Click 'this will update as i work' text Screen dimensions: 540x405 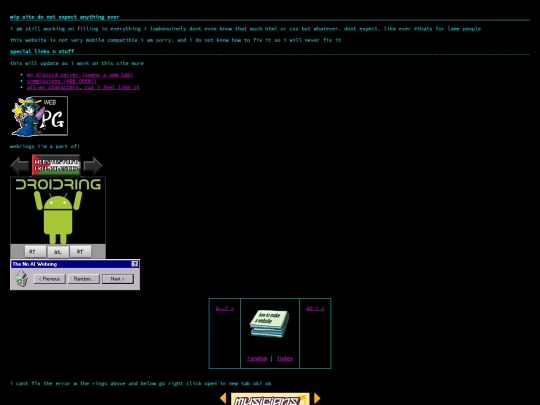pos(77,63)
